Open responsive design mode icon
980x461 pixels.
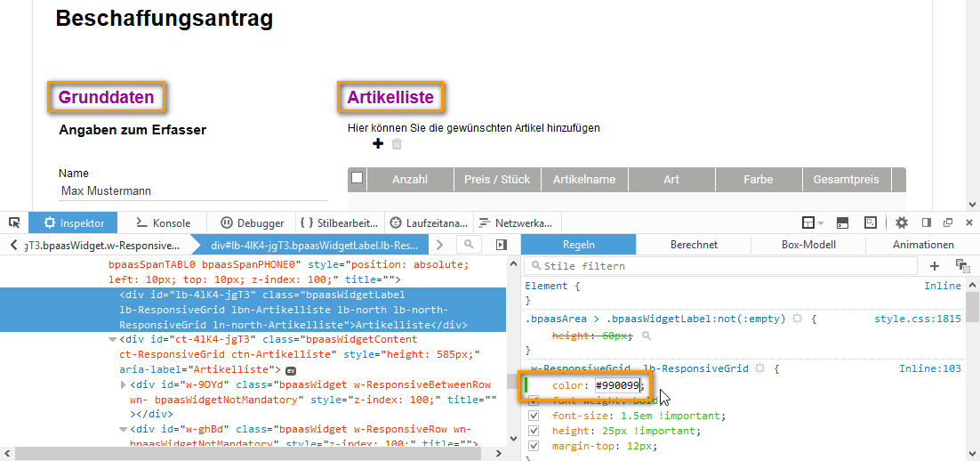(870, 222)
